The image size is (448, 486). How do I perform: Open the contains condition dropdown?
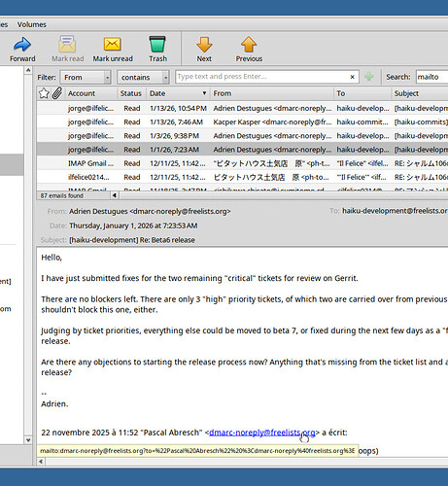[143, 78]
